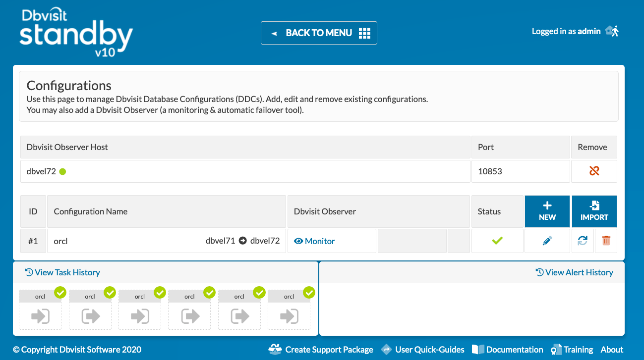Click the 'Logged in as admin' text
The height and width of the screenshot is (360, 644).
[x=566, y=31]
